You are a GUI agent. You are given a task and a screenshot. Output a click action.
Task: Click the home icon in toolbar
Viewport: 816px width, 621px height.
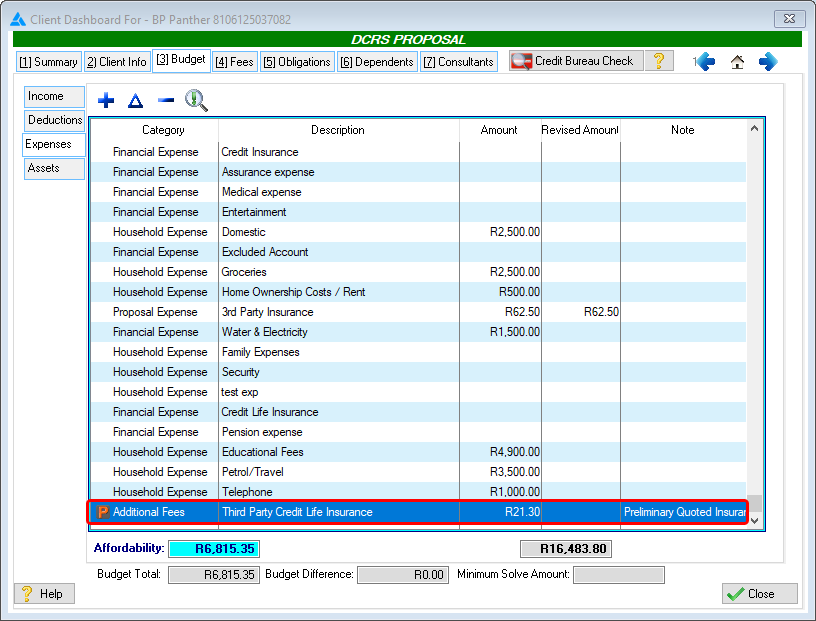pyautogui.click(x=737, y=62)
